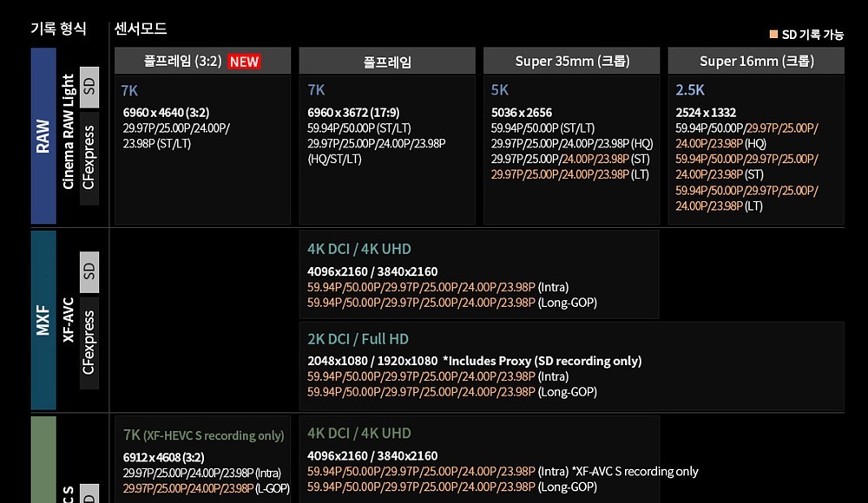Viewport: 868px width, 503px height.
Task: Select the CFexpress label in RAW row
Action: coord(89,158)
